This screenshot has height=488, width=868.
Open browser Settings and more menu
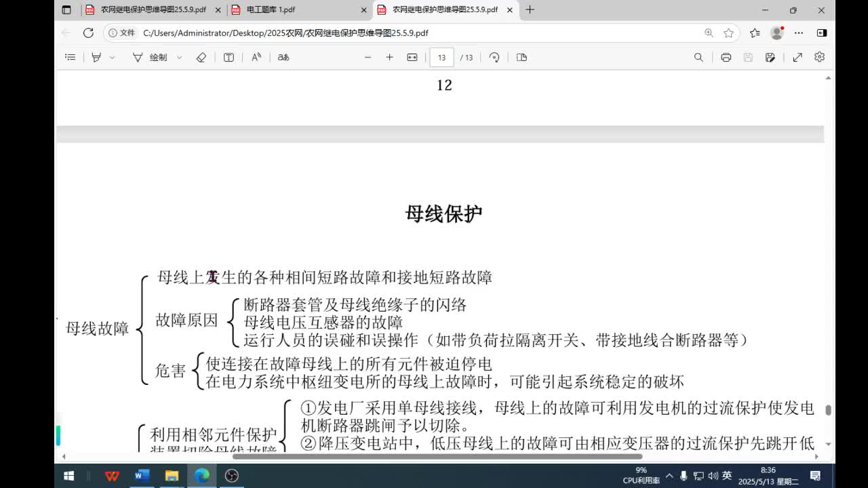pos(799,33)
